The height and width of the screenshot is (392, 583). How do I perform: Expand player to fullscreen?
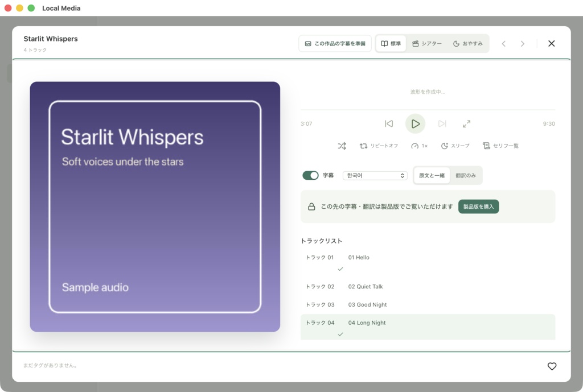[x=467, y=123]
